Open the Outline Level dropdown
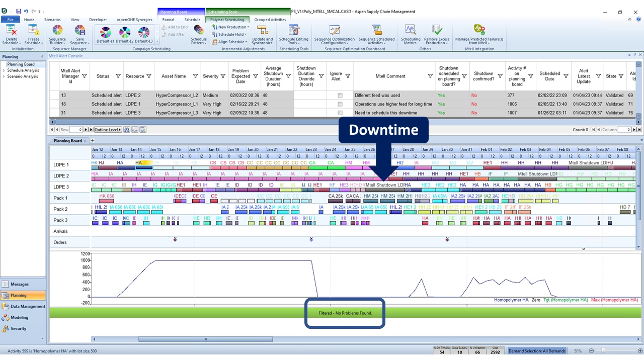Screen dimensions: 644x362 108,130
